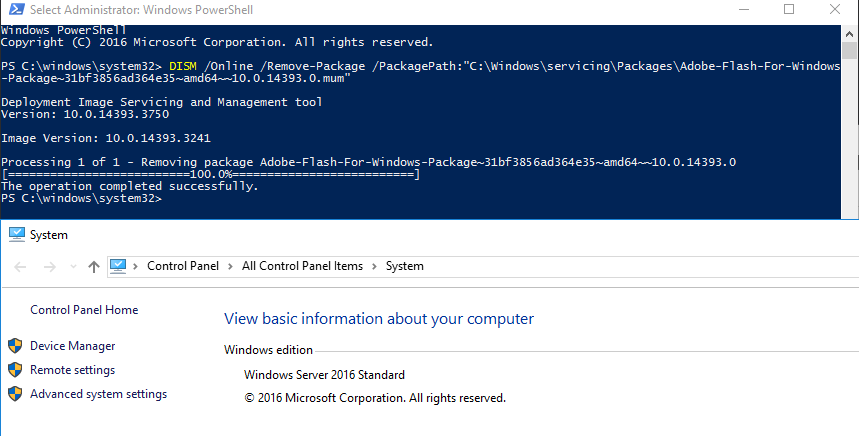
Task: Minimize the PowerShell window
Action: (x=744, y=9)
